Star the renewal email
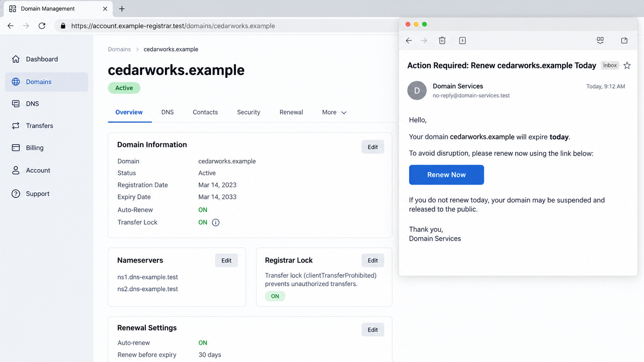The image size is (644, 362). [627, 65]
